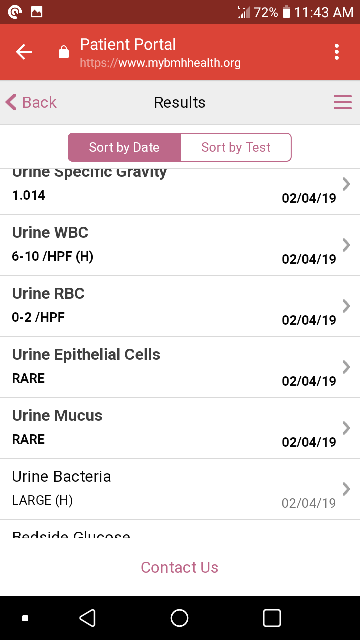Open the Contact Us link
Viewport: 360px width, 640px height.
click(x=180, y=567)
